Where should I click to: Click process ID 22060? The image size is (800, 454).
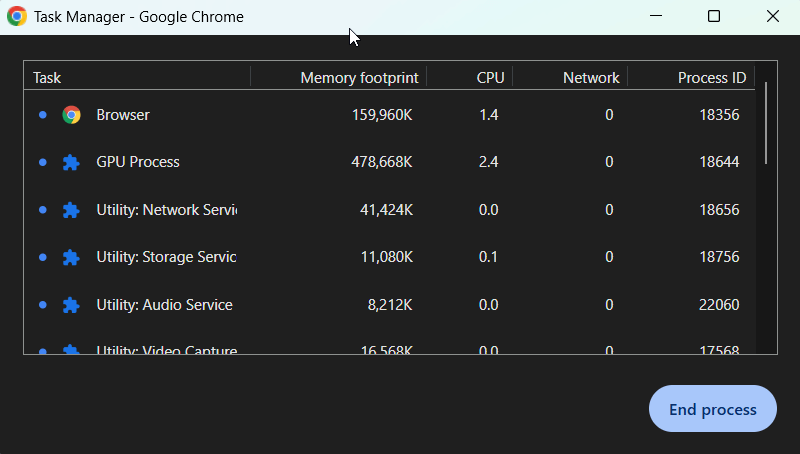(x=719, y=305)
